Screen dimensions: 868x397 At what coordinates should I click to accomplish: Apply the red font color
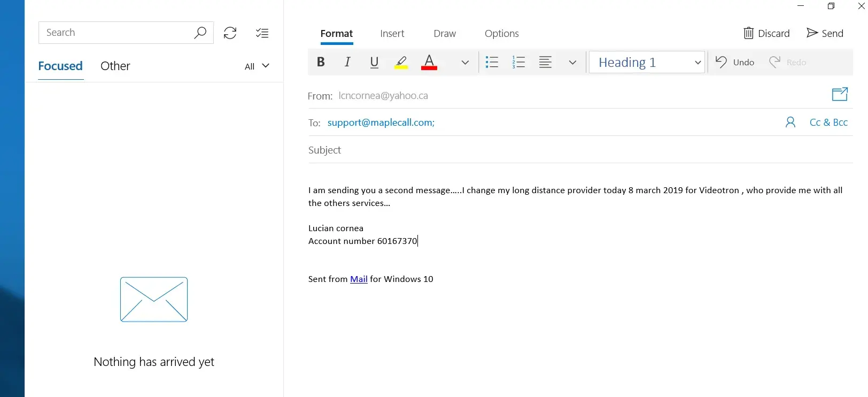[429, 62]
